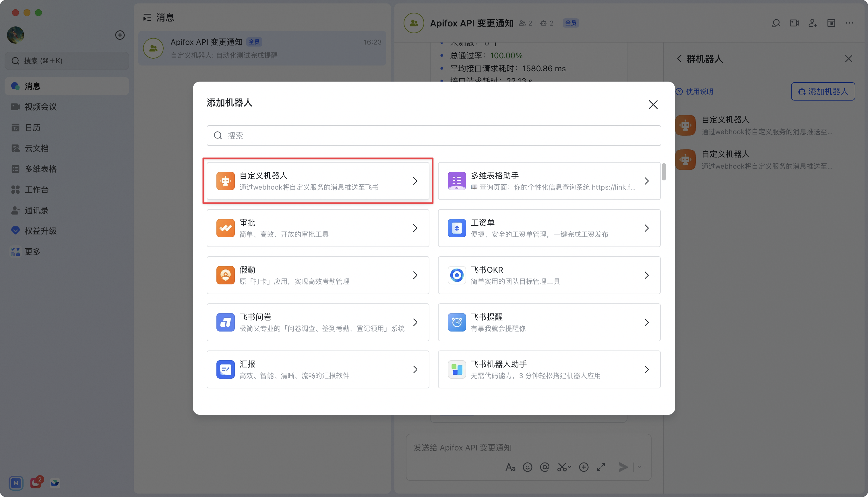Expand the 飞书机器人助手 entry using its chevron
The width and height of the screenshot is (868, 497).
tap(646, 369)
